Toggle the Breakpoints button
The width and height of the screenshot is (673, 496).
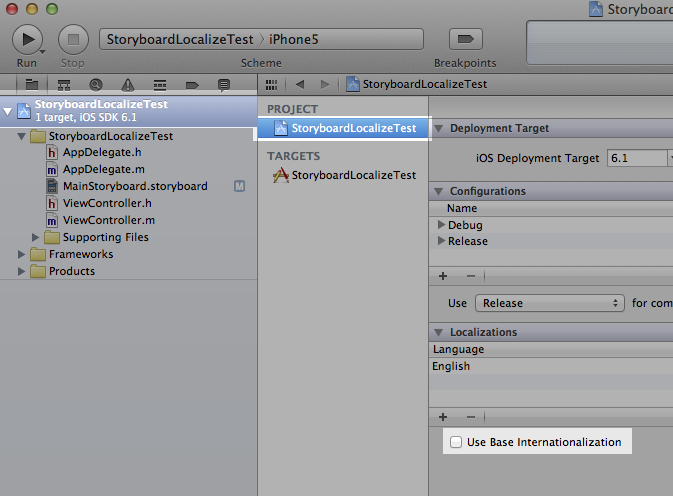pyautogui.click(x=466, y=39)
